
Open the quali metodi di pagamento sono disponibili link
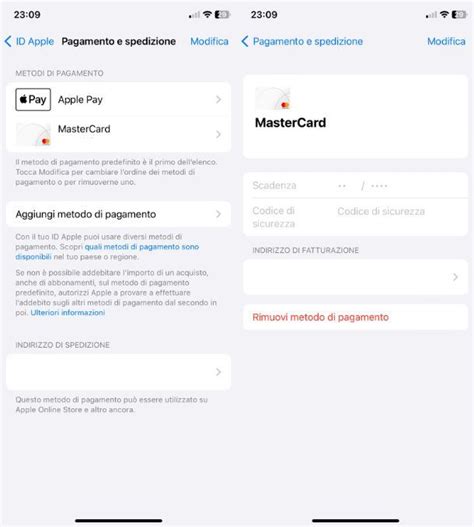pos(107,252)
